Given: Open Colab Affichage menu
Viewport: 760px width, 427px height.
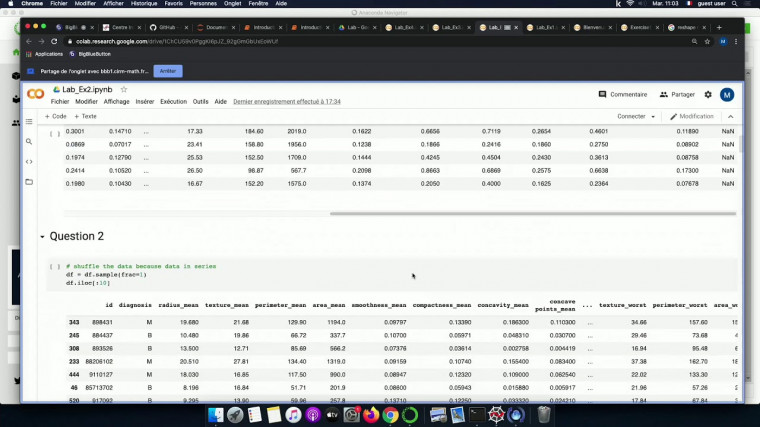Looking at the screenshot, I should click(116, 102).
